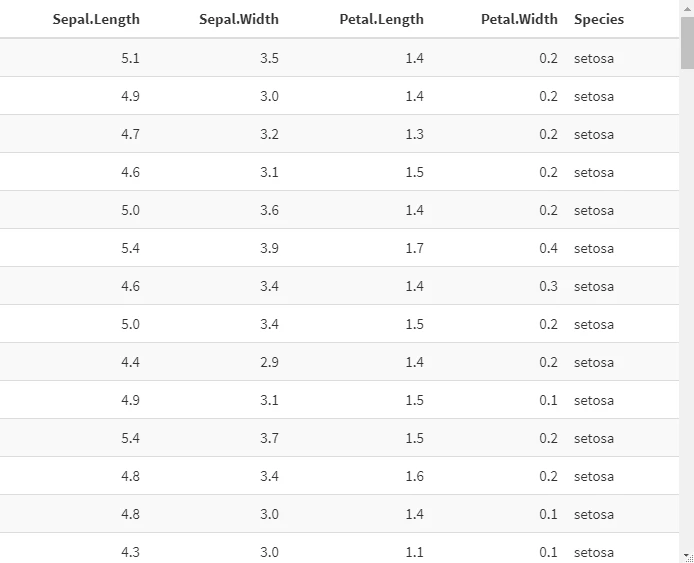The width and height of the screenshot is (694, 563).
Task: Click the scrollbar down arrow
Action: [x=686, y=554]
